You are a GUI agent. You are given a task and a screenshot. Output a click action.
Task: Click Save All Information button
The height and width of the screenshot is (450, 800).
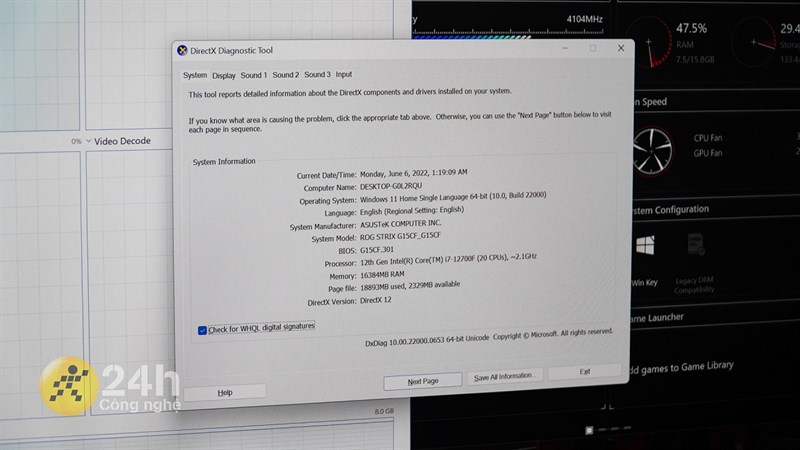[503, 377]
